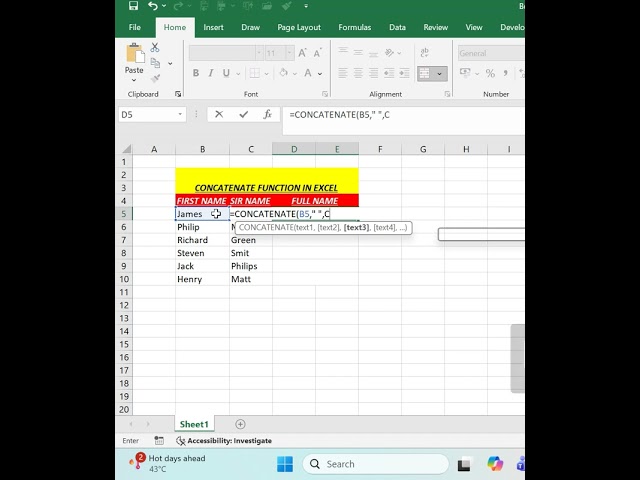Open the Font group dialog launcher
Screen dimensions: 640x480
325,94
